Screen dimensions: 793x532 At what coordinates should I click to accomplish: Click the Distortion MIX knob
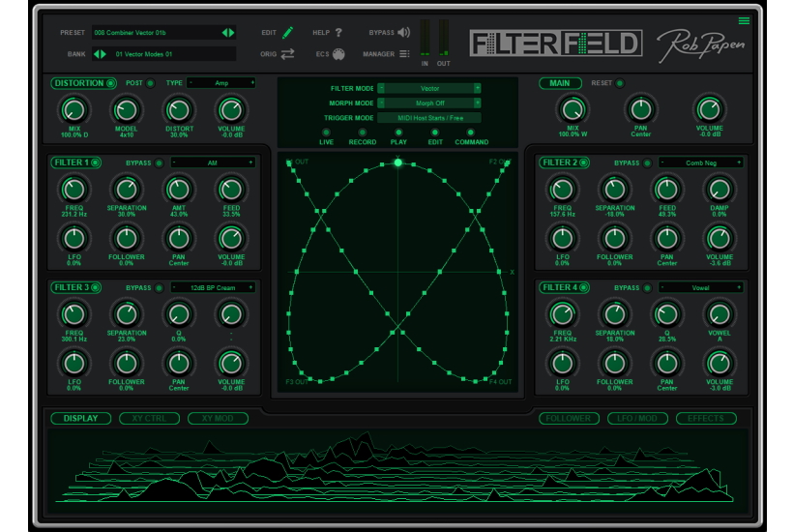click(74, 109)
